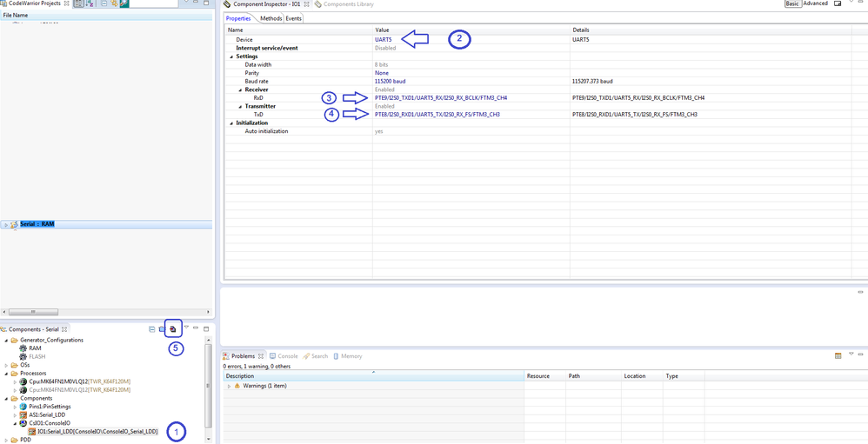Click the Device value UART5

pos(383,40)
